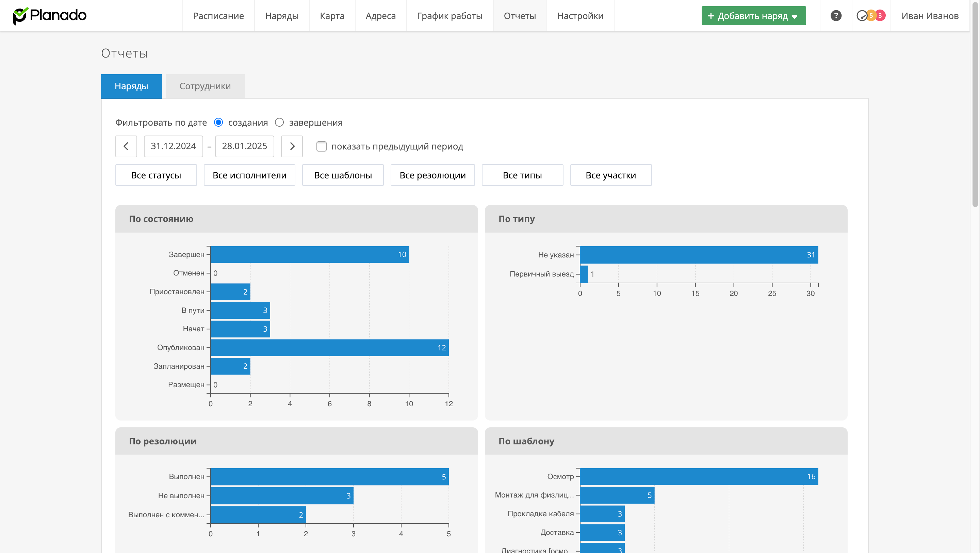Image resolution: width=980 pixels, height=553 pixels.
Task: Click the Planado logo
Action: pyautogui.click(x=49, y=16)
